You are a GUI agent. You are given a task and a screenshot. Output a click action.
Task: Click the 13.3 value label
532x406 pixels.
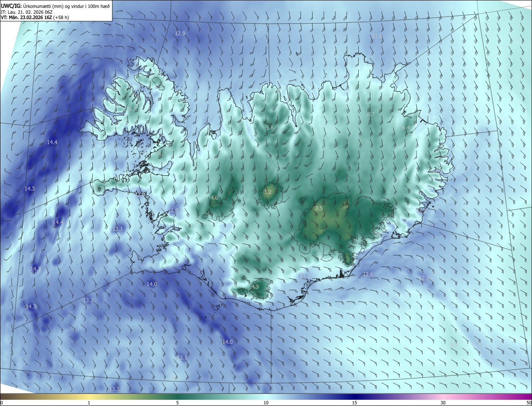115,389
